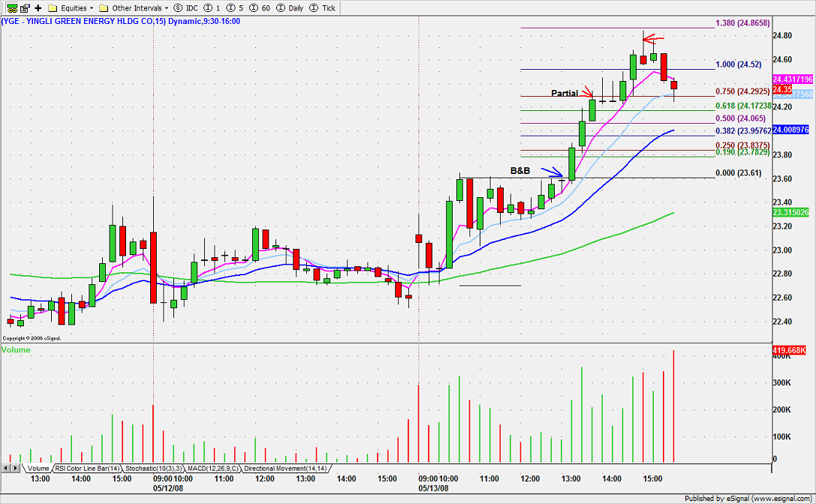The height and width of the screenshot is (504, 816).
Task: Click the red 419.668K volume marker
Action: pyautogui.click(x=790, y=350)
